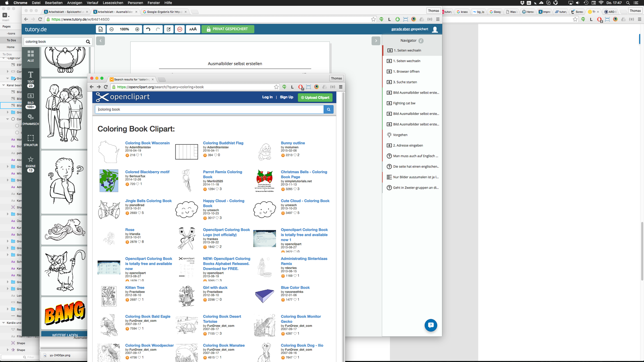
Task: Open Bunny outline clipart link
Action: [293, 143]
